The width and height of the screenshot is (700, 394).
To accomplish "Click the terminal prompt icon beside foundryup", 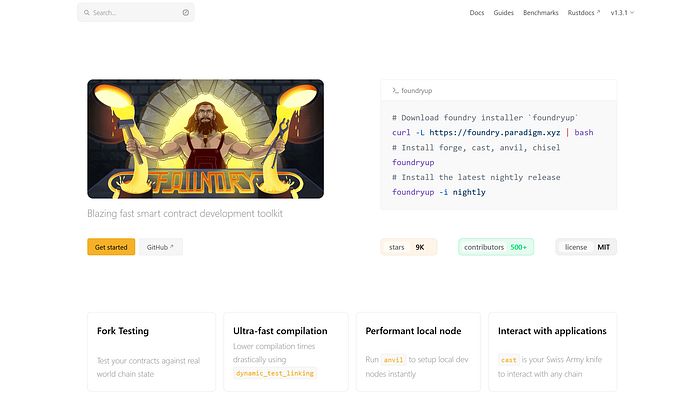I will 395,91.
